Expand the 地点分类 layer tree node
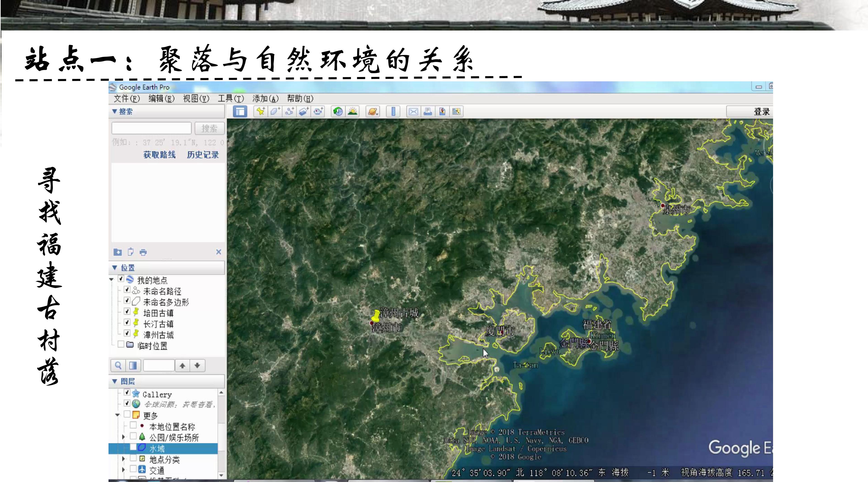The image size is (868, 488). 123,459
